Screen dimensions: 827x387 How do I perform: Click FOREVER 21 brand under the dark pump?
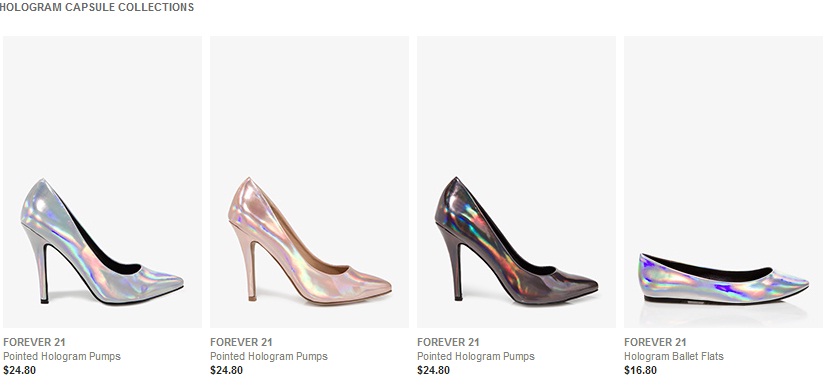[448, 342]
